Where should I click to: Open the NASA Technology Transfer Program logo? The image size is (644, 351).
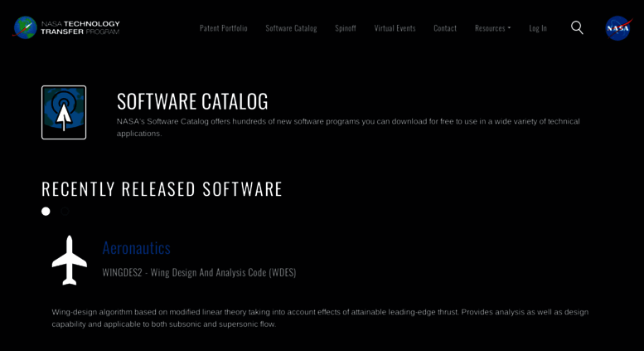click(66, 27)
